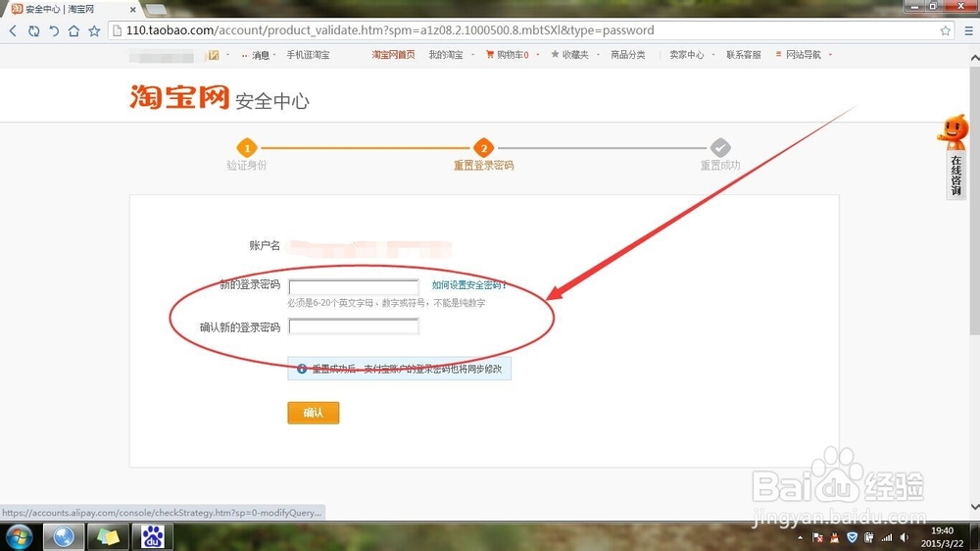Image resolution: width=980 pixels, height=551 pixels.
Task: Open the 联系客服 link
Action: (x=743, y=55)
